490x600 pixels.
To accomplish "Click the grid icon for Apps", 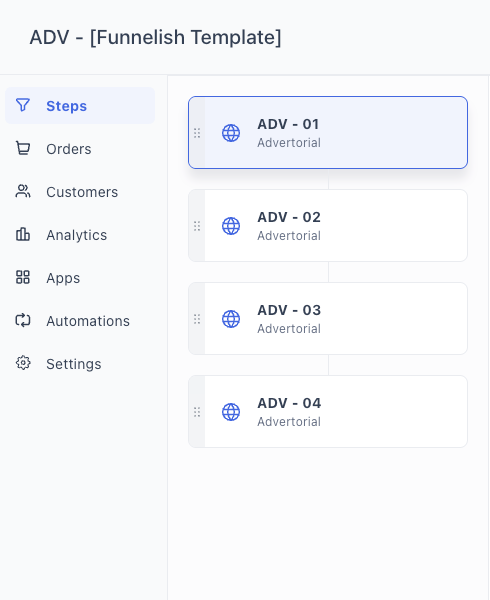I will pyautogui.click(x=23, y=277).
